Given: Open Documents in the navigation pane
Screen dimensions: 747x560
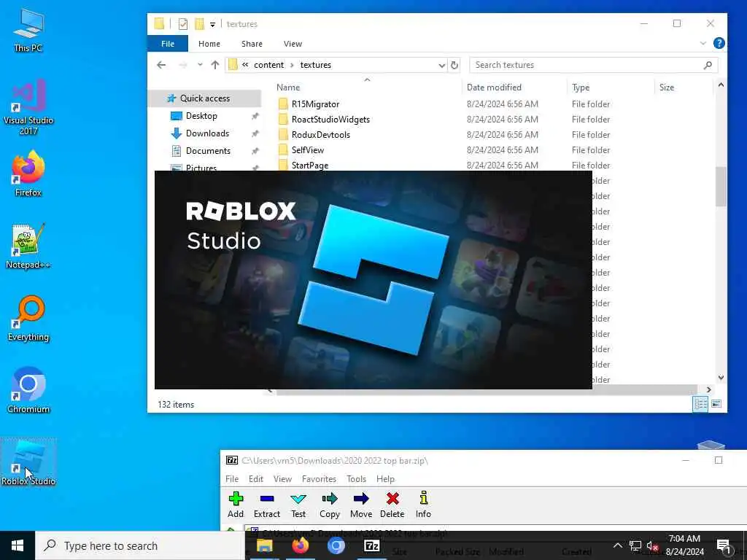Looking at the screenshot, I should coord(208,151).
